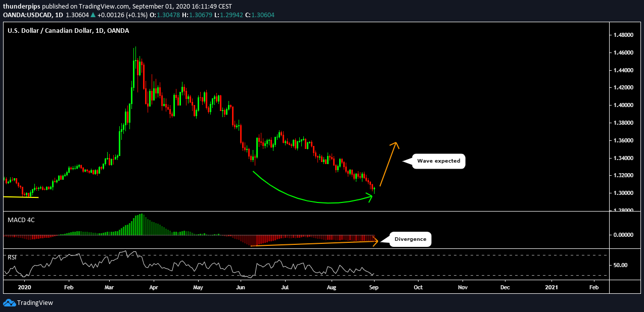Click the 1.34000 price axis label
644x312 pixels.
coord(624,158)
